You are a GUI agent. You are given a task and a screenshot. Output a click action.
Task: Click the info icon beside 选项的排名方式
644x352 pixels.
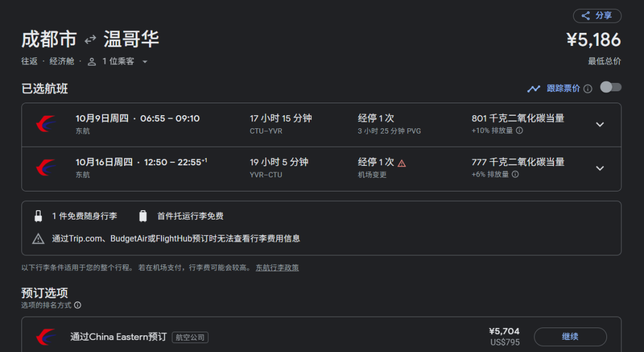(78, 305)
